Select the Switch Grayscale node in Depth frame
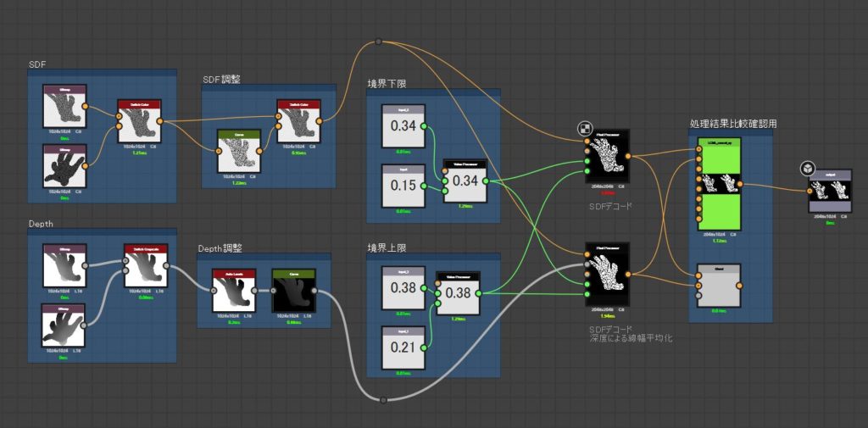 [144, 266]
